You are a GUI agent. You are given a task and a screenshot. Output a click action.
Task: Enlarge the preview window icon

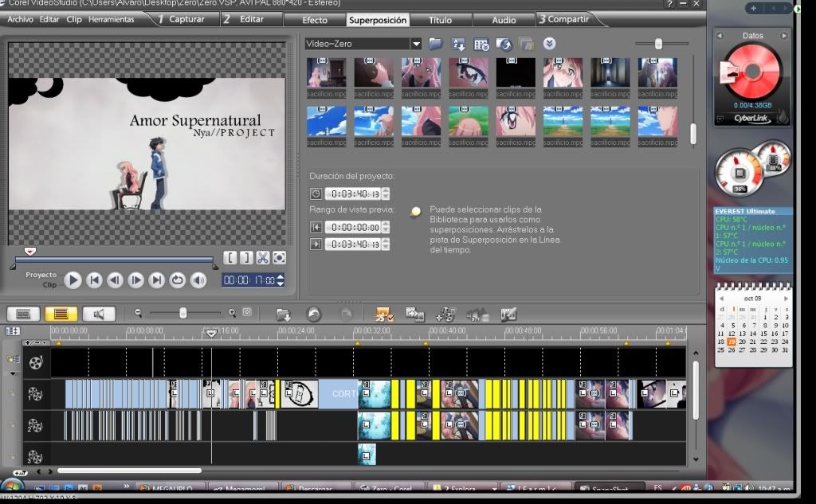pos(279,257)
